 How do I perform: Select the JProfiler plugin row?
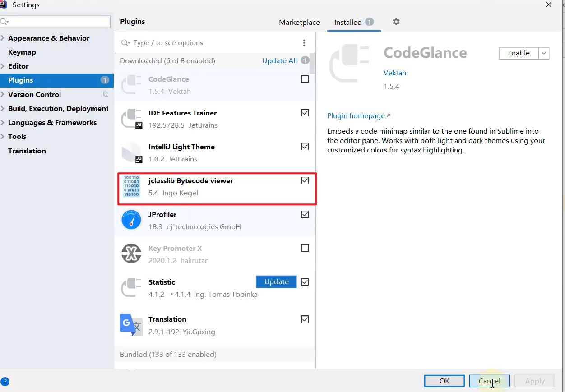pyautogui.click(x=215, y=220)
